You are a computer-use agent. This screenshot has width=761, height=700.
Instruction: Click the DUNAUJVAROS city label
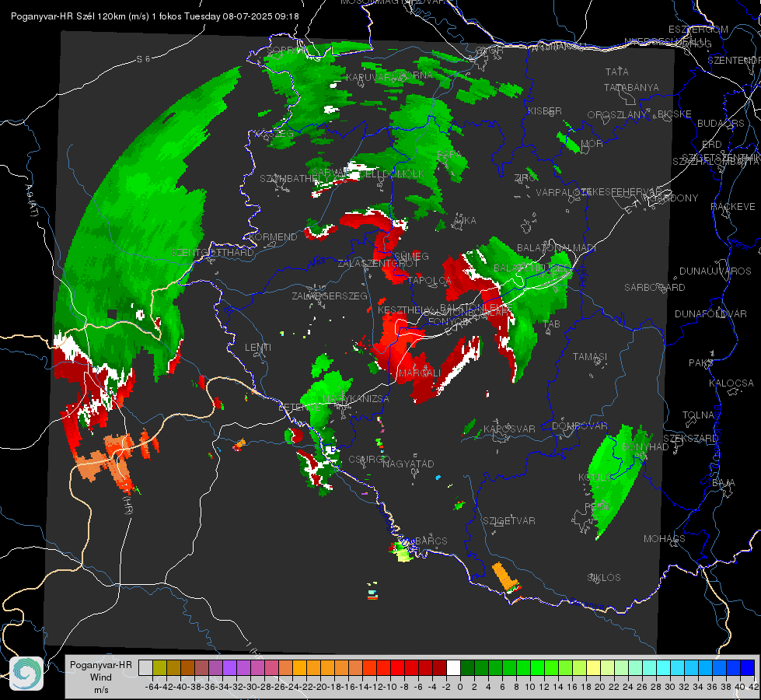tap(715, 271)
